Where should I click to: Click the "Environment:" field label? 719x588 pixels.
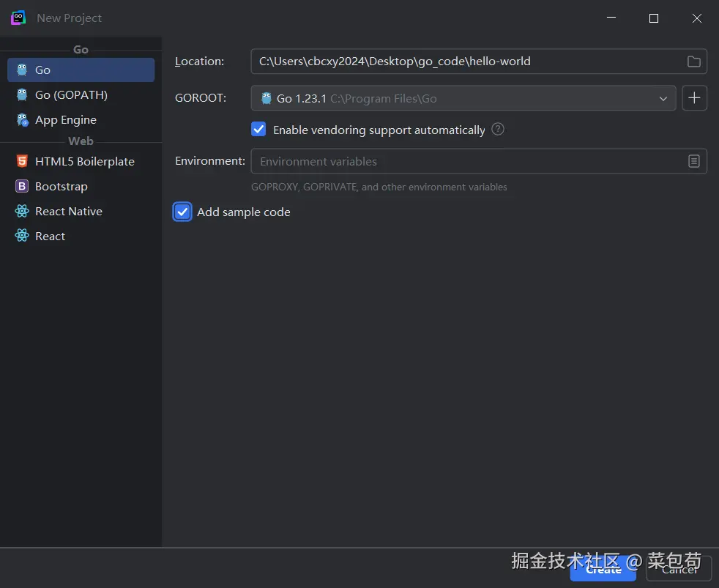click(x=210, y=161)
